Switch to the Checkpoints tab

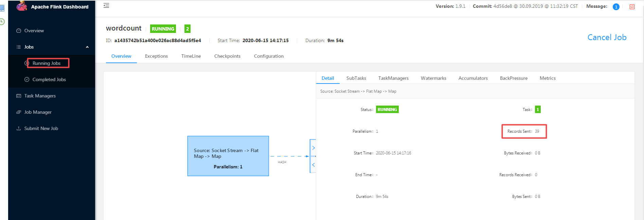pyautogui.click(x=227, y=56)
